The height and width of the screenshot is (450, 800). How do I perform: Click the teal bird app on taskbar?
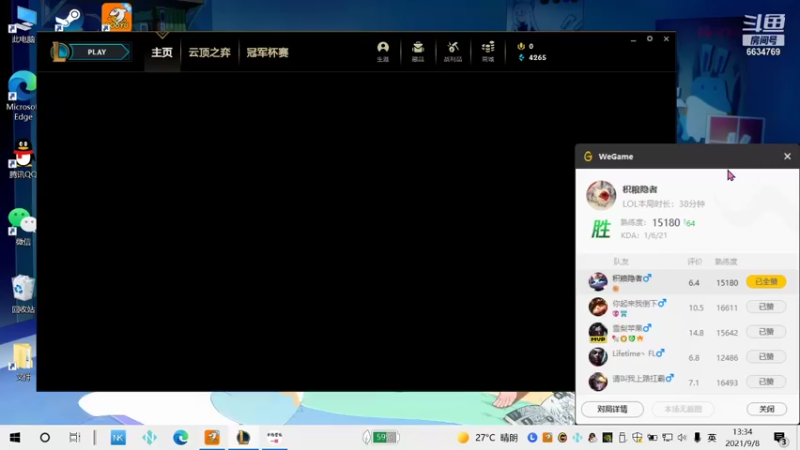[149, 437]
